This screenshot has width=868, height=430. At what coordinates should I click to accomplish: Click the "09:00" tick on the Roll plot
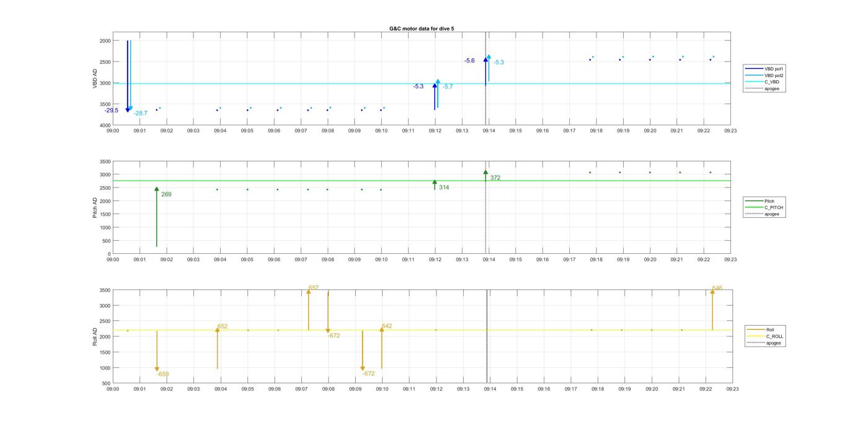point(113,389)
